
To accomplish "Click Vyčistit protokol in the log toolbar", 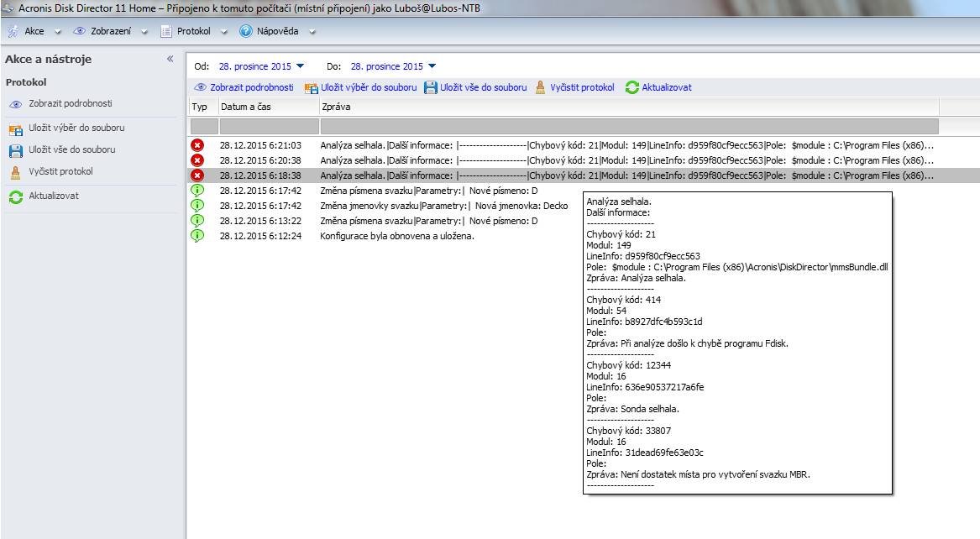I will tap(583, 87).
